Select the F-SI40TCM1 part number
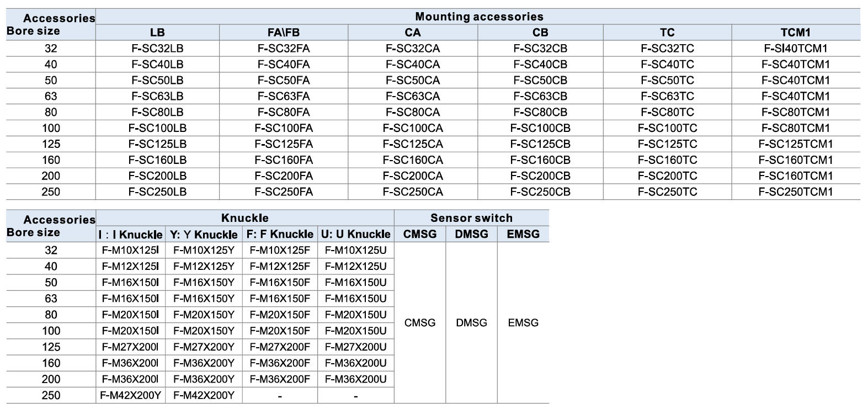Viewport: 868px width, 409px height. (796, 49)
